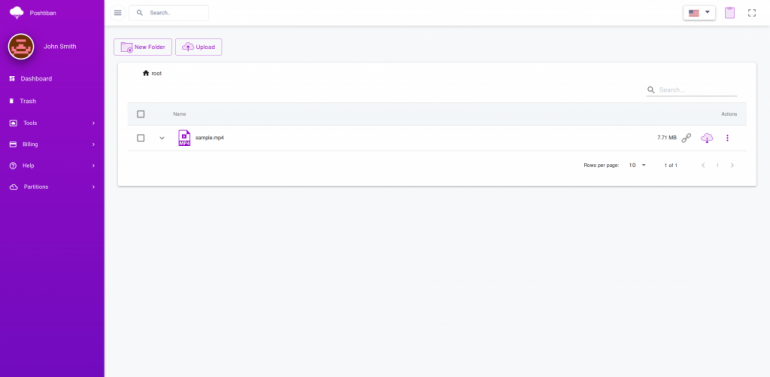Image resolution: width=770 pixels, height=377 pixels.
Task: Click the Actions column header
Action: (x=729, y=114)
